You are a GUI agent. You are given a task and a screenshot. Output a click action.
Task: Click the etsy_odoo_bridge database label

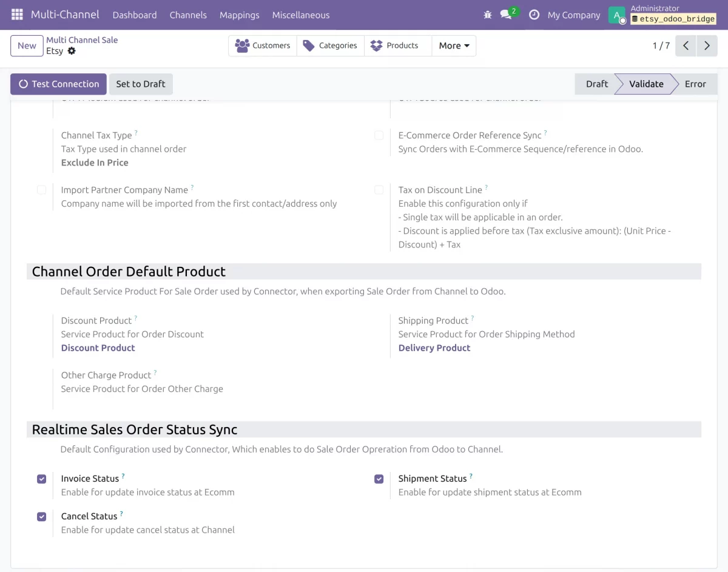673,19
